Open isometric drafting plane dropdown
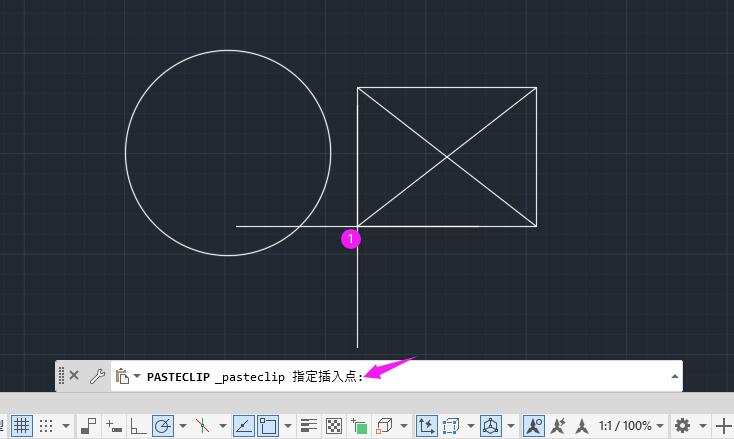The height and width of the screenshot is (439, 734). [223, 426]
